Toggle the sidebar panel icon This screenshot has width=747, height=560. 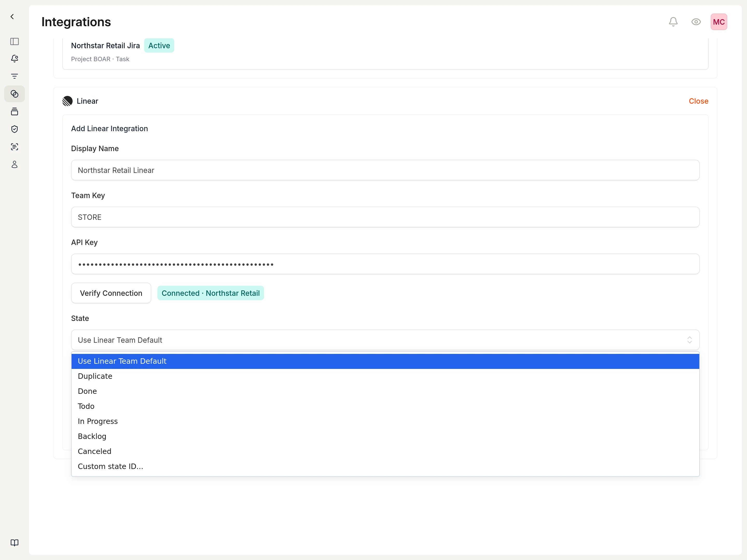[15, 41]
